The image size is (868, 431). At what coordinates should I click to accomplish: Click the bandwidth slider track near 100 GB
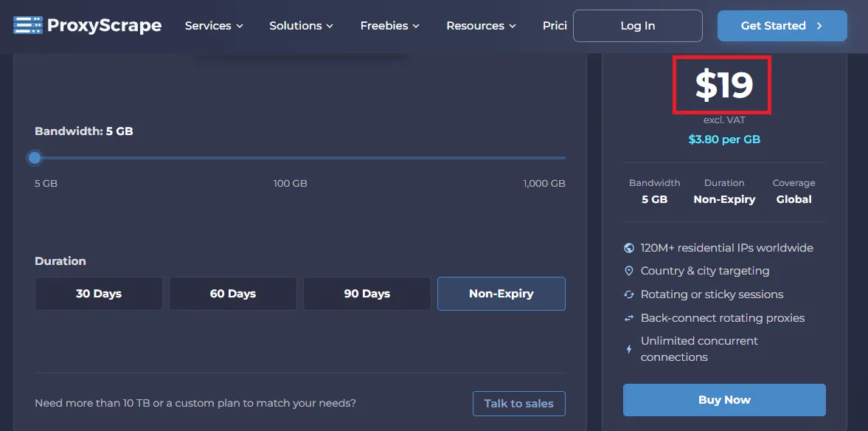coord(290,158)
